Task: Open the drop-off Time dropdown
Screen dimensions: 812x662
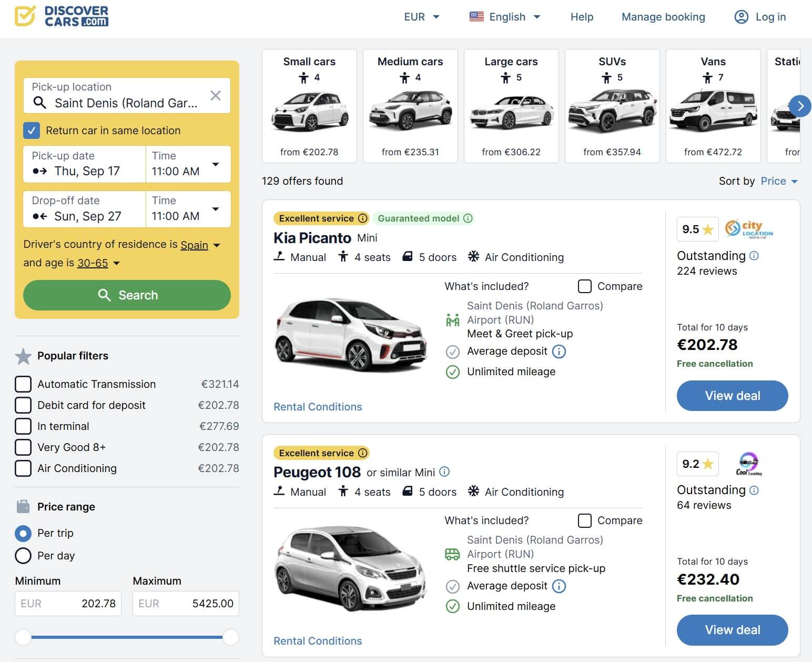Action: (x=188, y=209)
